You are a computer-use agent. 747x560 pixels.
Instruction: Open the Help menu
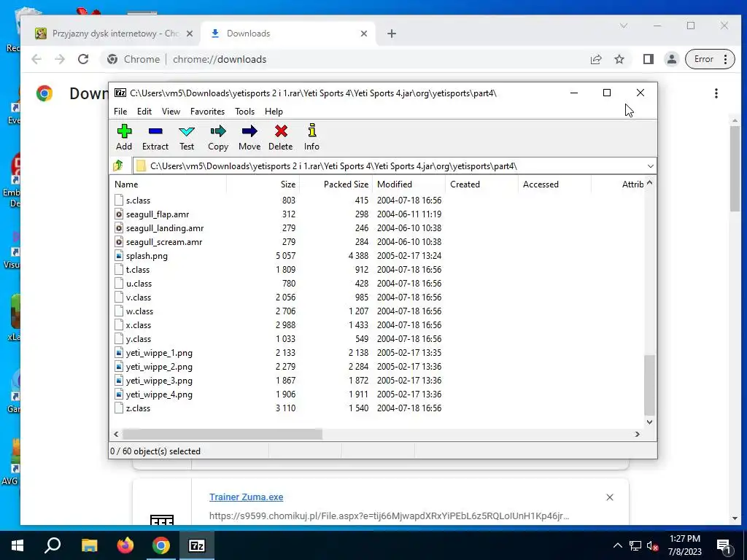click(x=274, y=112)
